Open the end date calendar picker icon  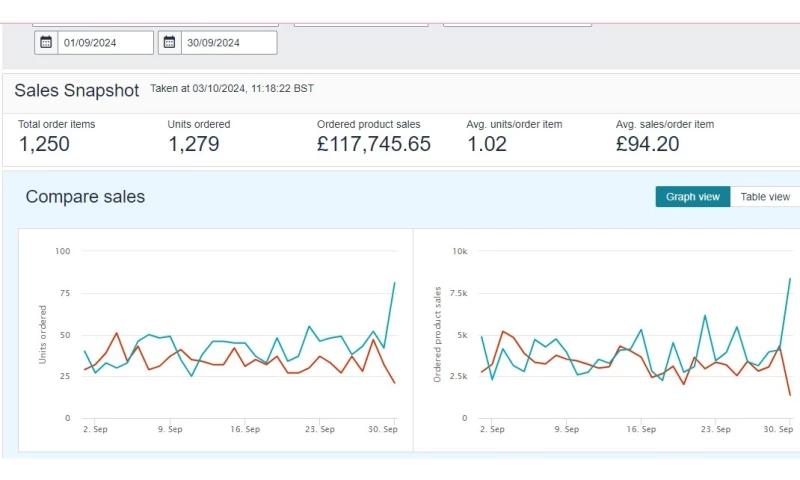pos(170,43)
